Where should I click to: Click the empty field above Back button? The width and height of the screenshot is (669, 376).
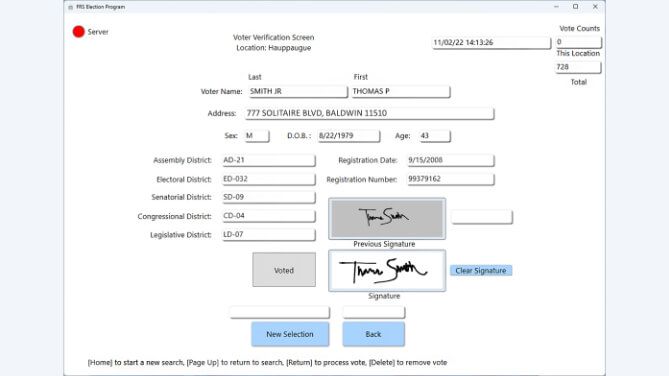coord(374,312)
